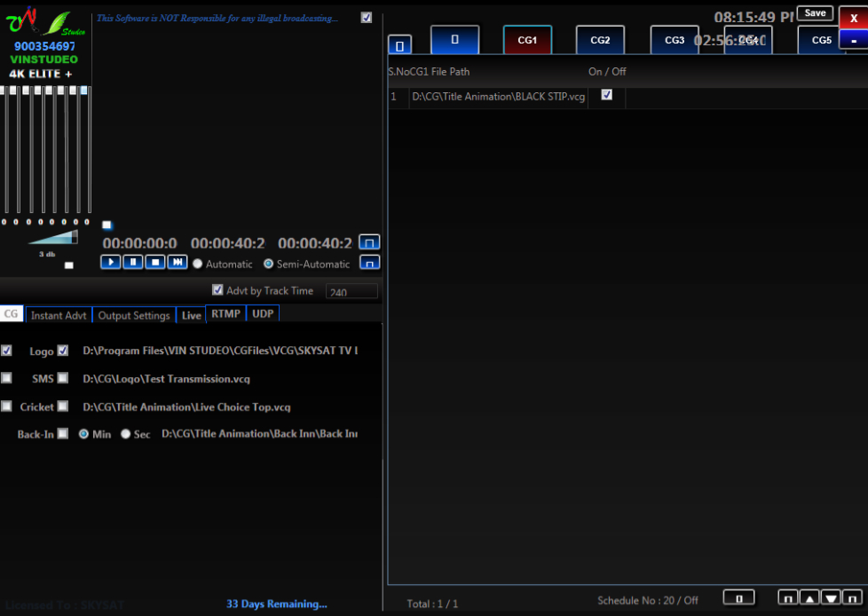The height and width of the screenshot is (616, 868).
Task: Adjust the 3 db volume slider
Action: coord(53,238)
